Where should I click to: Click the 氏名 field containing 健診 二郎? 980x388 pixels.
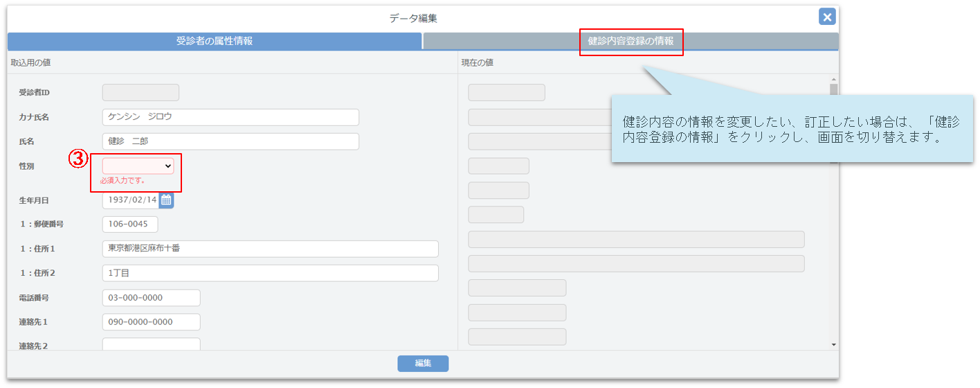coord(230,141)
